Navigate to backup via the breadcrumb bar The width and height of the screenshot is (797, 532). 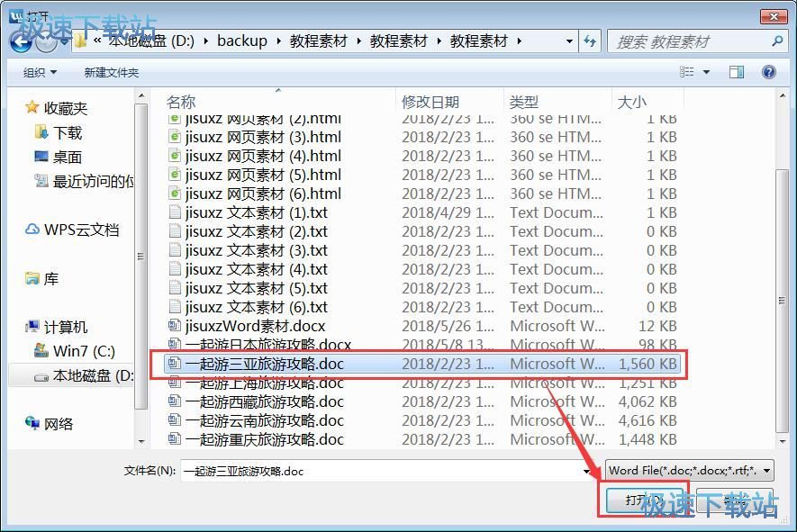point(241,40)
